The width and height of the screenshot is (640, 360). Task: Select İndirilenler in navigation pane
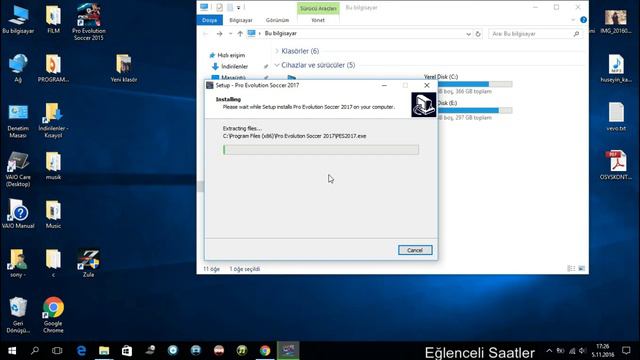click(x=234, y=66)
